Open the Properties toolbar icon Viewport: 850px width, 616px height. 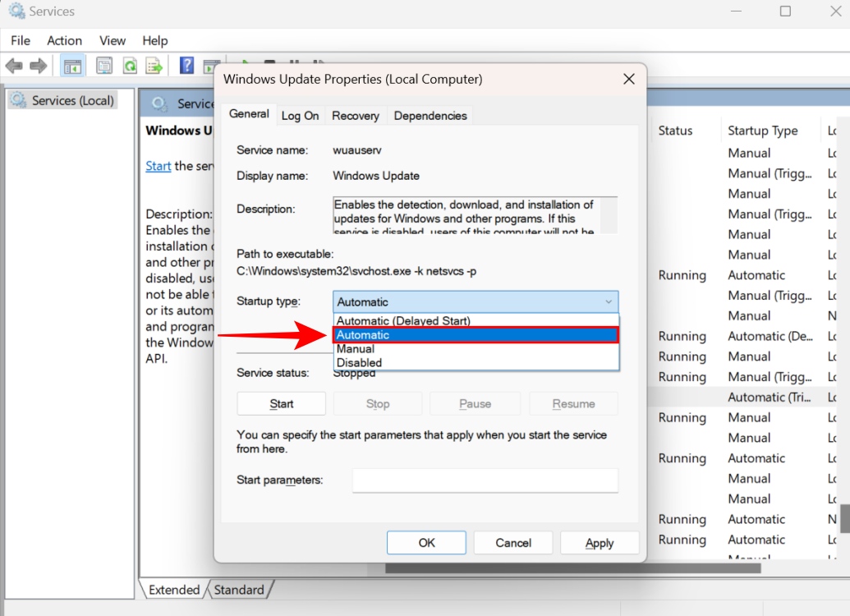click(103, 65)
